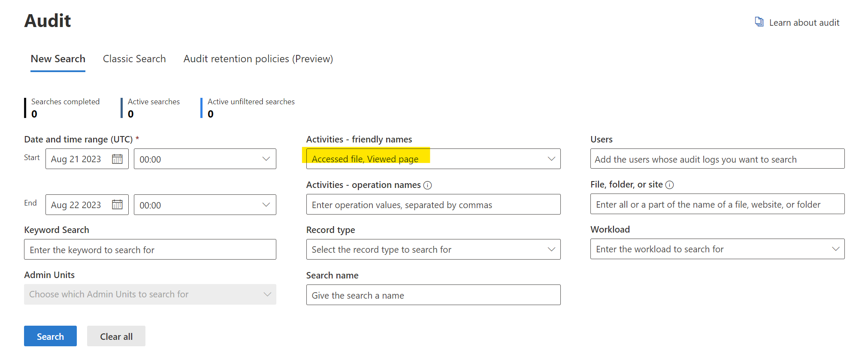Image resolution: width=868 pixels, height=357 pixels.
Task: Open Audit retention policies (Preview) tab
Action: (x=258, y=59)
